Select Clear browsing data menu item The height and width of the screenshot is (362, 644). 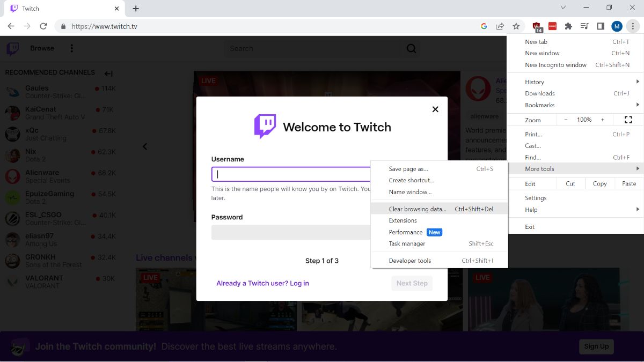coord(418,209)
